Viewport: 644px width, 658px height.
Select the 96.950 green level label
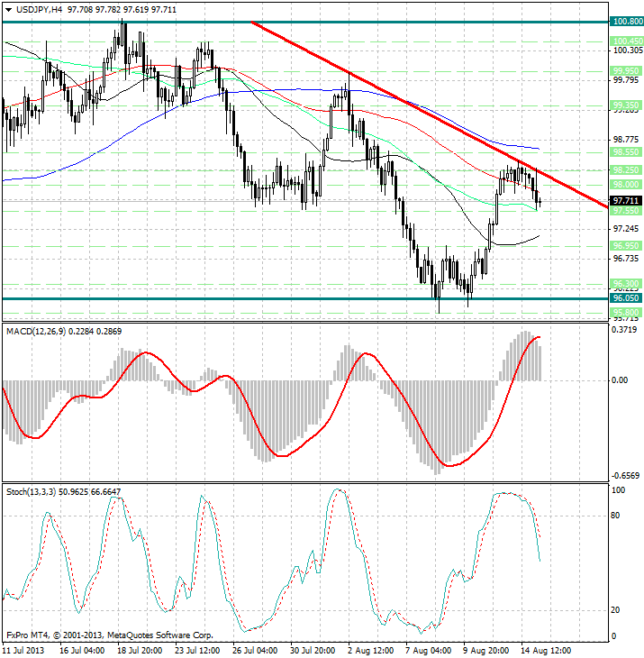click(626, 246)
